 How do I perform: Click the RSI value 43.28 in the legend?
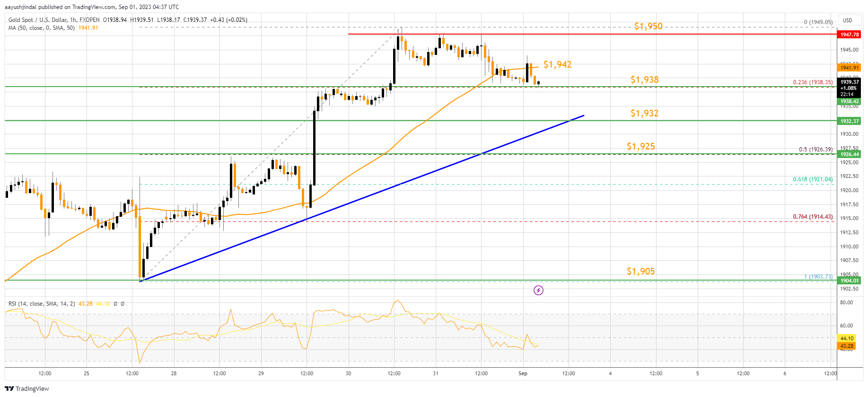86,304
